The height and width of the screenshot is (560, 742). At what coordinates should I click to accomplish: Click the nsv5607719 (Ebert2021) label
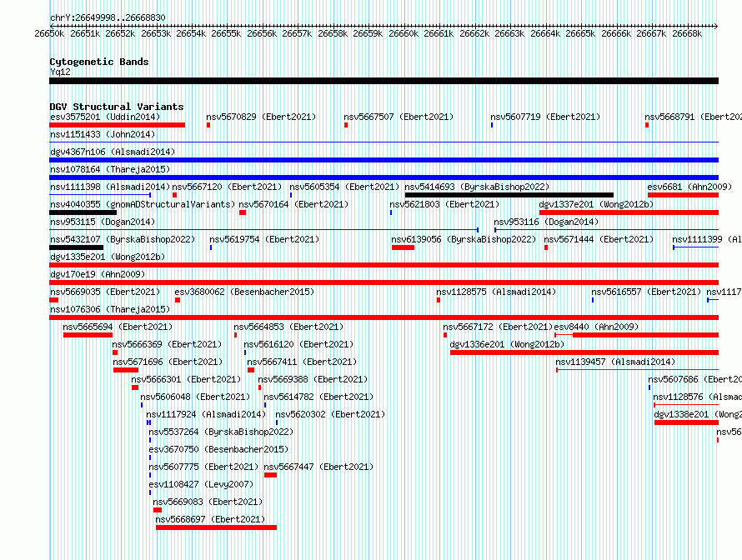pos(545,117)
